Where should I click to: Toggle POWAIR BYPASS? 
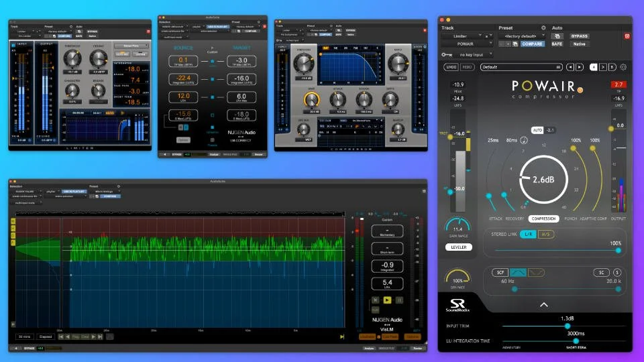(579, 36)
